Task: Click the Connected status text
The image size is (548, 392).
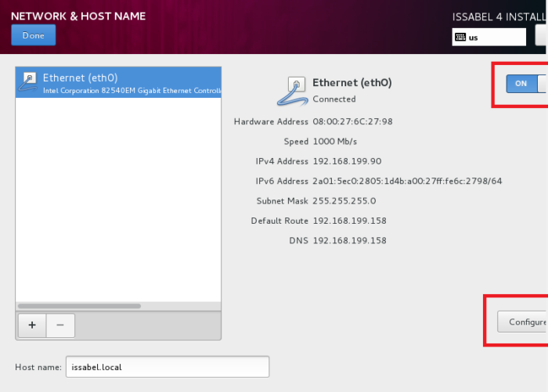Action: (334, 99)
